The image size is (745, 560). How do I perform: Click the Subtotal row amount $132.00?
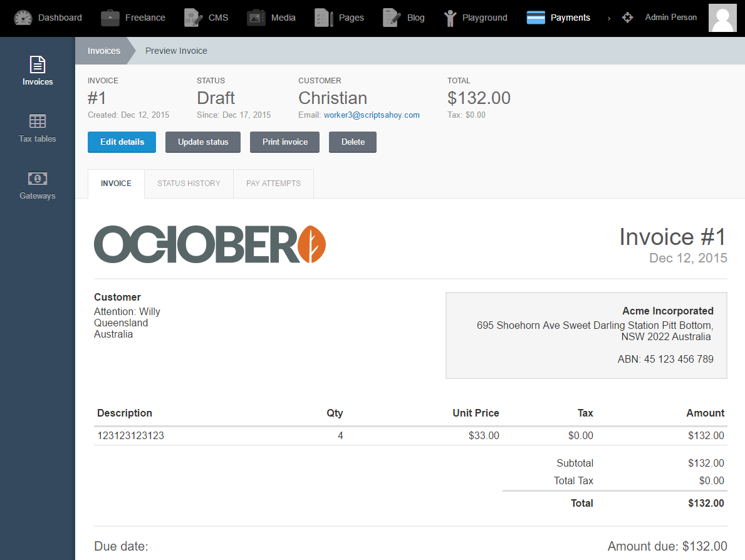pos(706,463)
